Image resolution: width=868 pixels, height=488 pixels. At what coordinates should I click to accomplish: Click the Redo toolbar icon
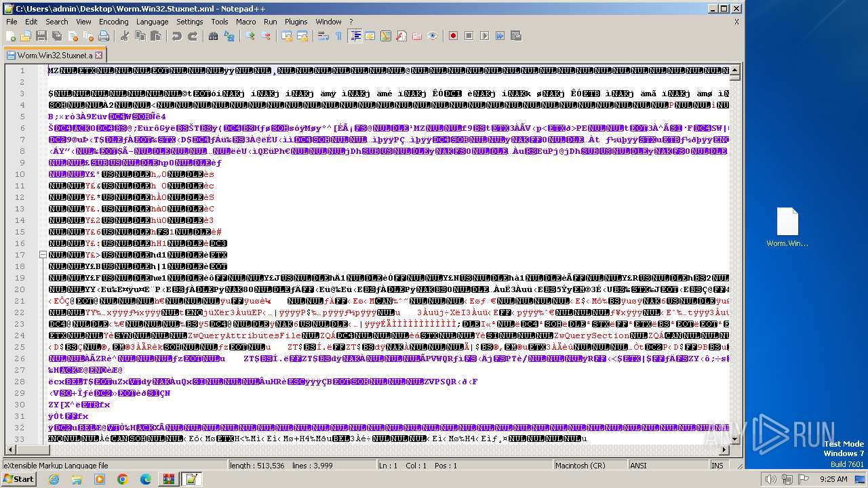(x=193, y=36)
